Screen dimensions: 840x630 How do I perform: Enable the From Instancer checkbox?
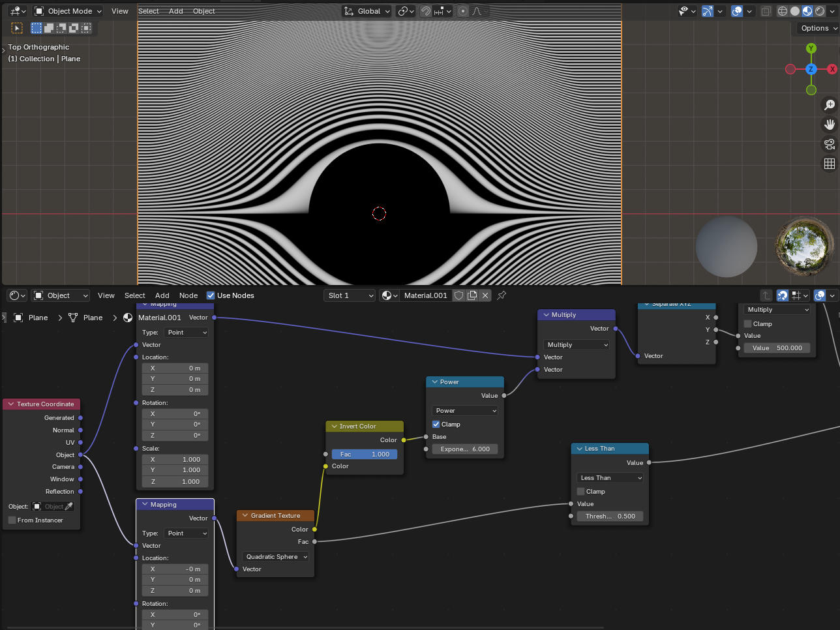(12, 520)
